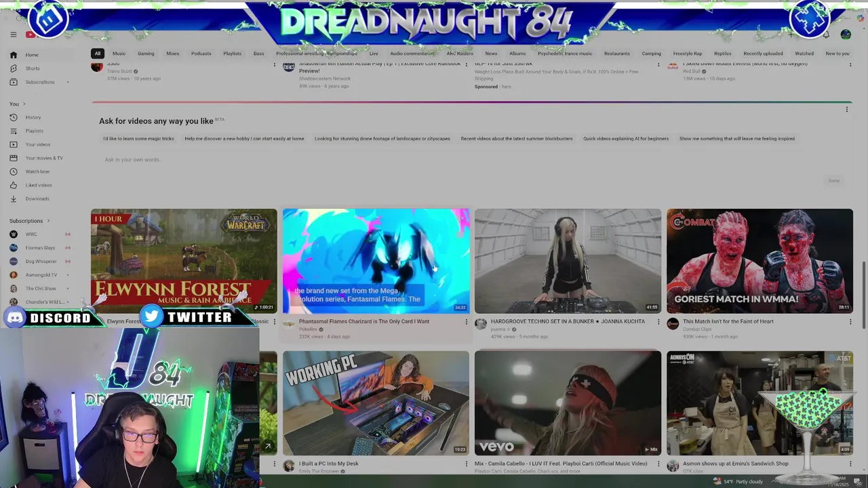Open options menu for Hardgroove Techno video
Image resolution: width=868 pixels, height=488 pixels.
pyautogui.click(x=658, y=322)
